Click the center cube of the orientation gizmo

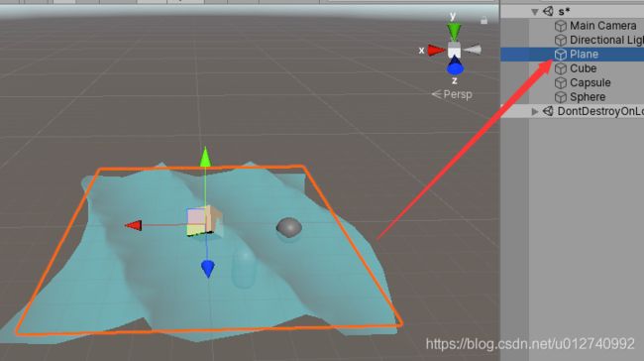point(454,51)
